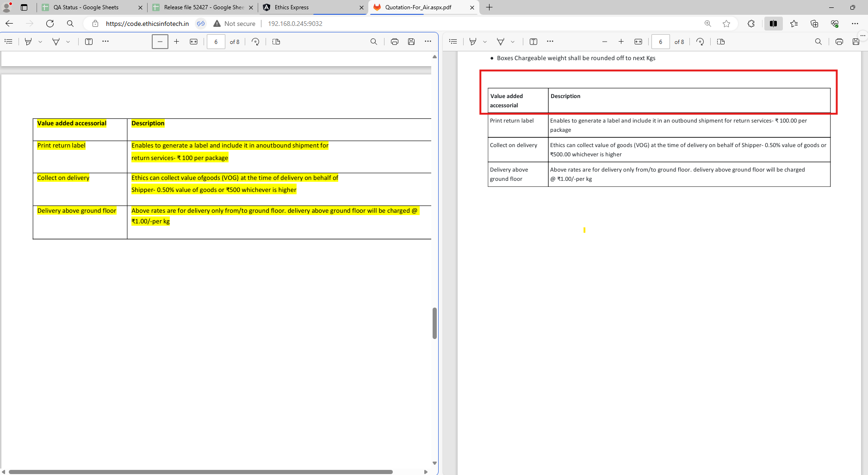Viewport: 868px width, 475px height.
Task: Open new browser tab
Action: coord(489,7)
